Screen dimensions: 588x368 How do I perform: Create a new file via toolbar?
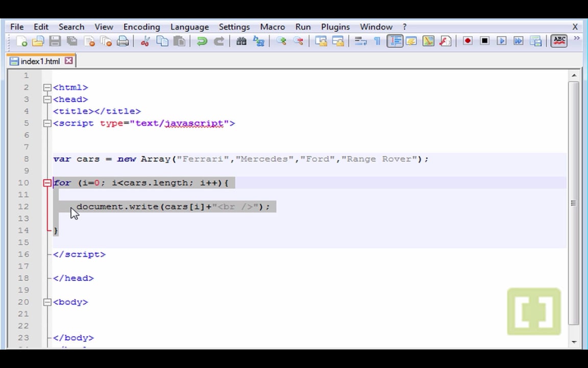click(21, 41)
